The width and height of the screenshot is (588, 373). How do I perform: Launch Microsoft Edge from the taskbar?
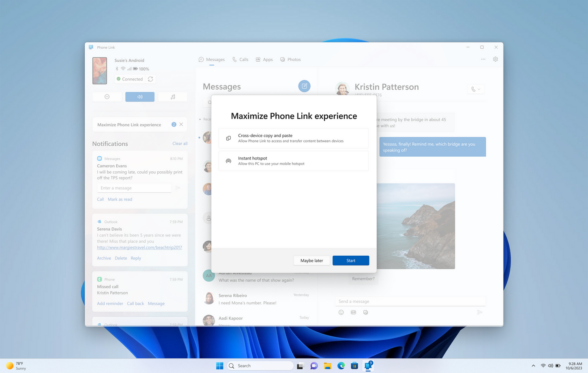pos(341,366)
